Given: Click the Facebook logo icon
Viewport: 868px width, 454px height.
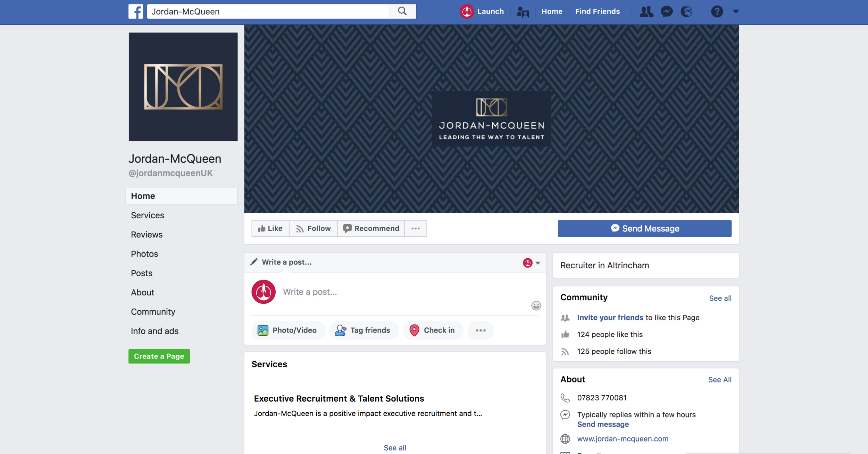Looking at the screenshot, I should [x=135, y=11].
